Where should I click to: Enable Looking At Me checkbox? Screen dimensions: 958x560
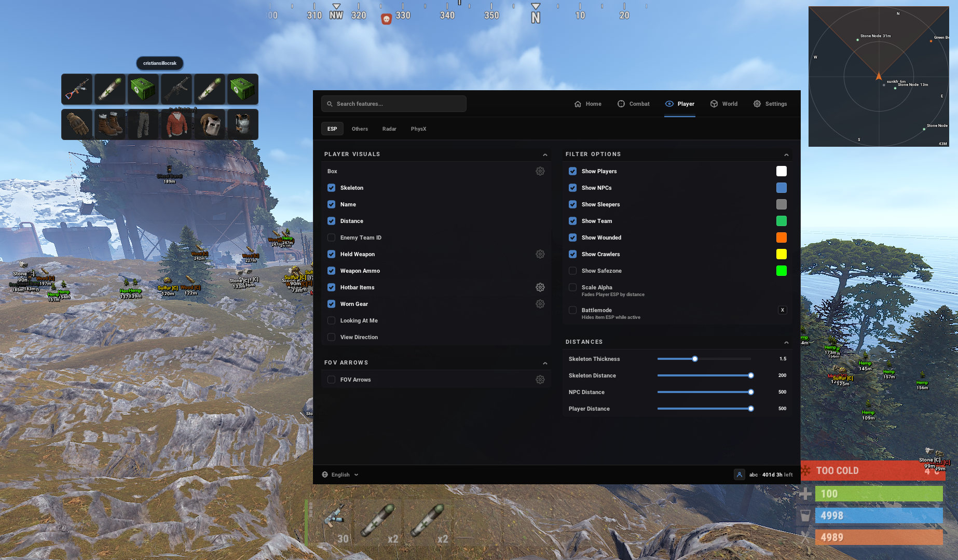332,320
